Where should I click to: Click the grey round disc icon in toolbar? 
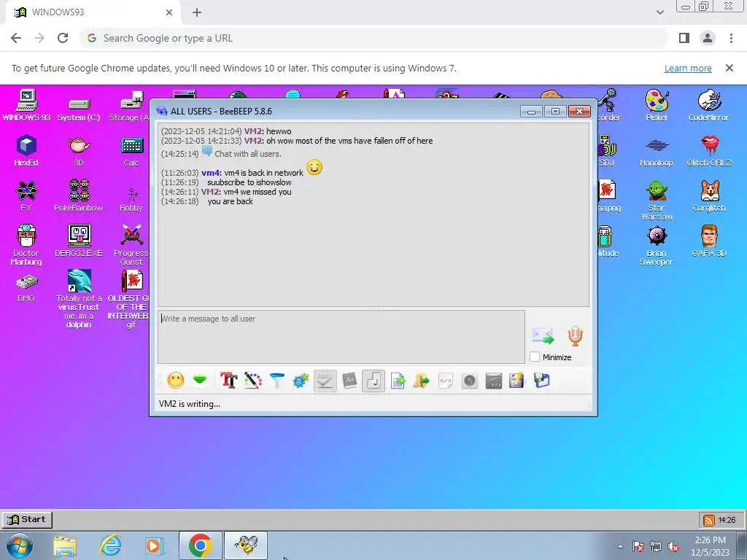pyautogui.click(x=470, y=381)
